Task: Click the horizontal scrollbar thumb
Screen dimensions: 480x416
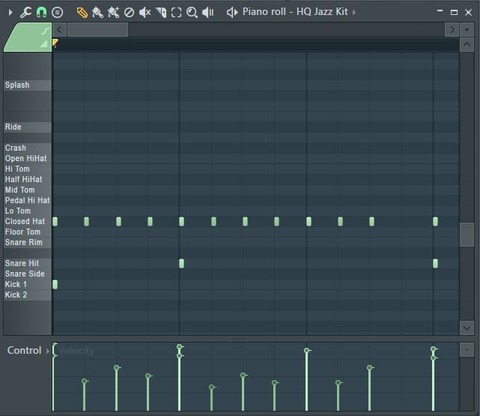Action: [98, 30]
